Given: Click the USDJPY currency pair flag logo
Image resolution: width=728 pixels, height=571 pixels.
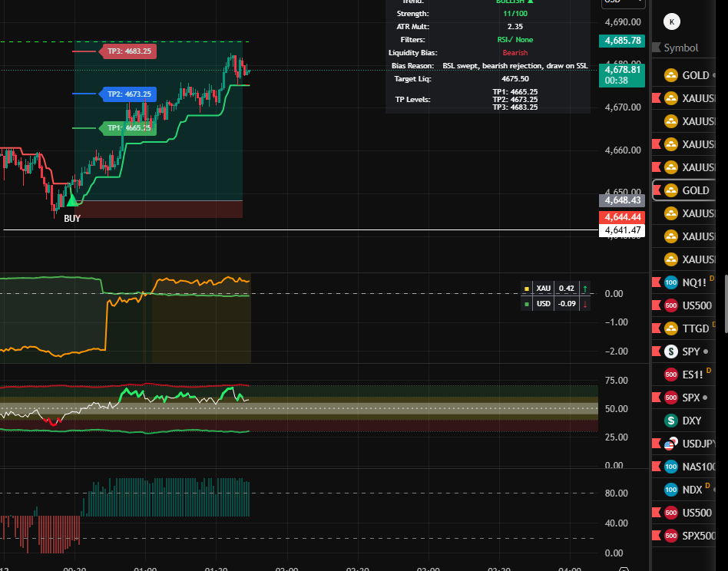Looking at the screenshot, I should tap(671, 444).
